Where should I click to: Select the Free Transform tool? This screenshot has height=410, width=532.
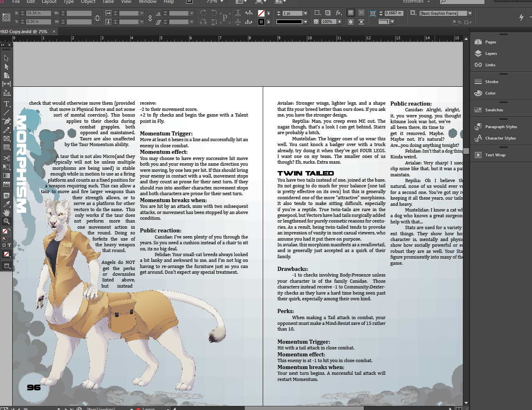tap(7, 167)
